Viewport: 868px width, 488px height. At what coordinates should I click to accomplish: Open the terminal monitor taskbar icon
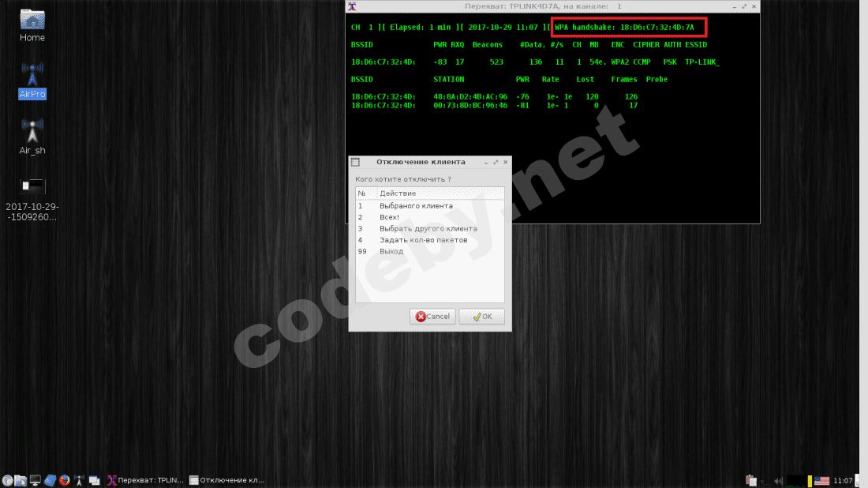click(36, 480)
